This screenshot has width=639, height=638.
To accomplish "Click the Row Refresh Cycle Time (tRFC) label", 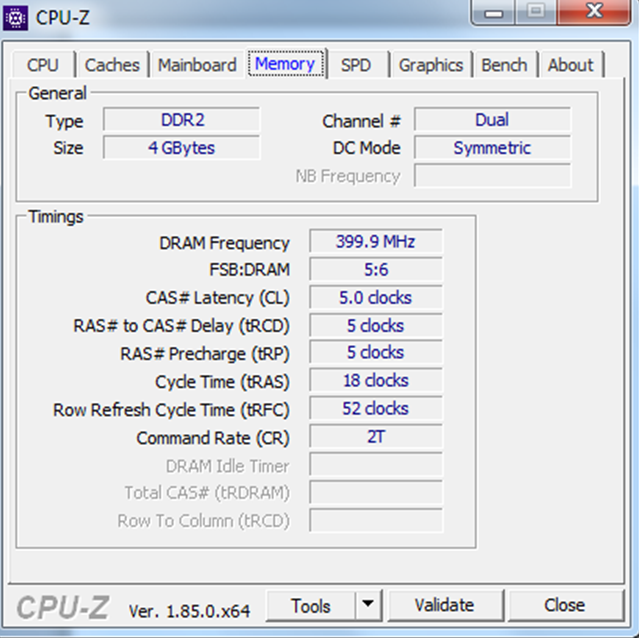I will coord(171,410).
